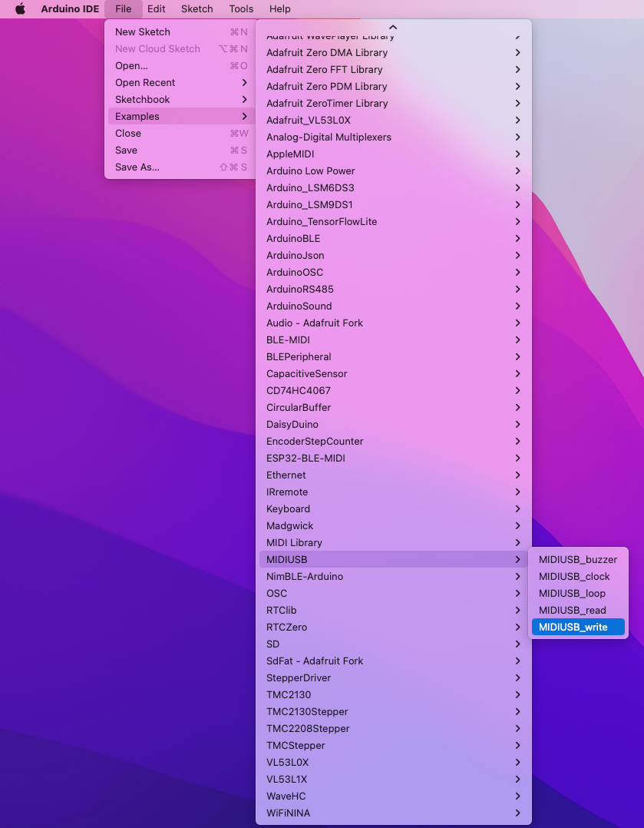Expand Adafruit ZeroTimer Library examples
The image size is (644, 828).
393,103
